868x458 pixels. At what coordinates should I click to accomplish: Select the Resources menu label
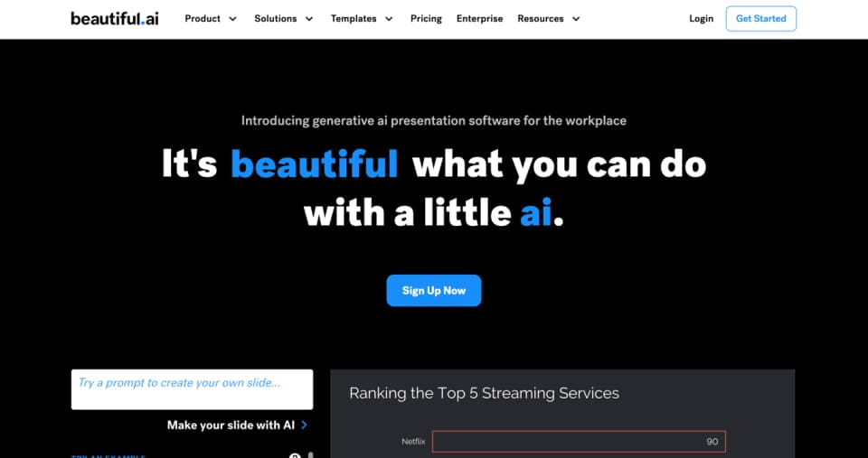point(541,18)
